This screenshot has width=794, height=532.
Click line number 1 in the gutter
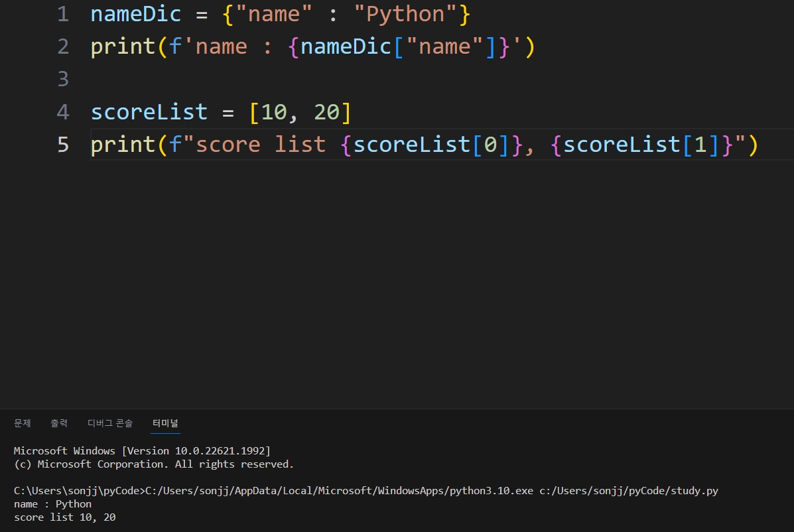[x=63, y=14]
